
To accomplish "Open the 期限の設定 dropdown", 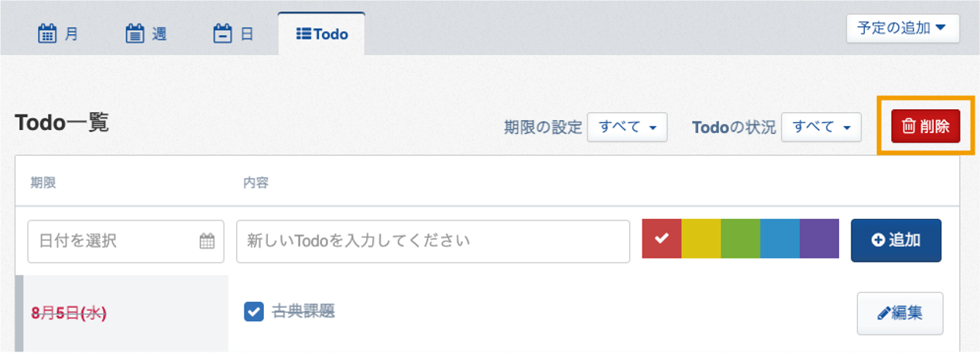I will (627, 127).
